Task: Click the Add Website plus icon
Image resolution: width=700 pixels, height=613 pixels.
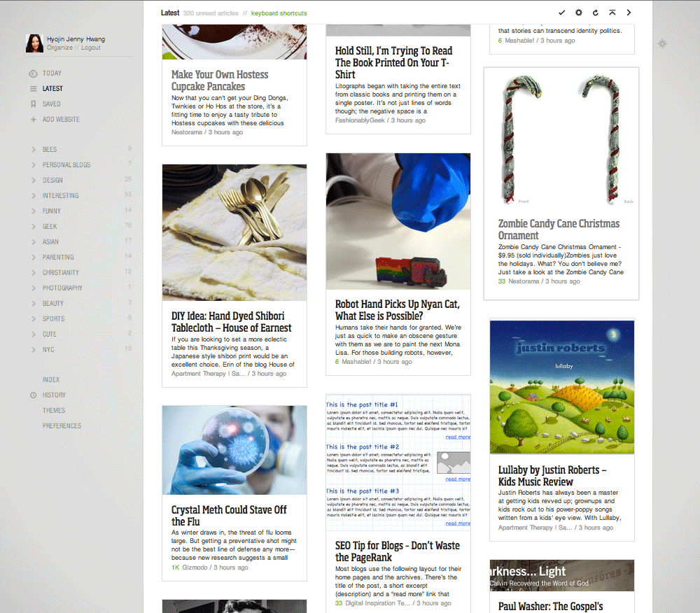Action: click(x=33, y=120)
